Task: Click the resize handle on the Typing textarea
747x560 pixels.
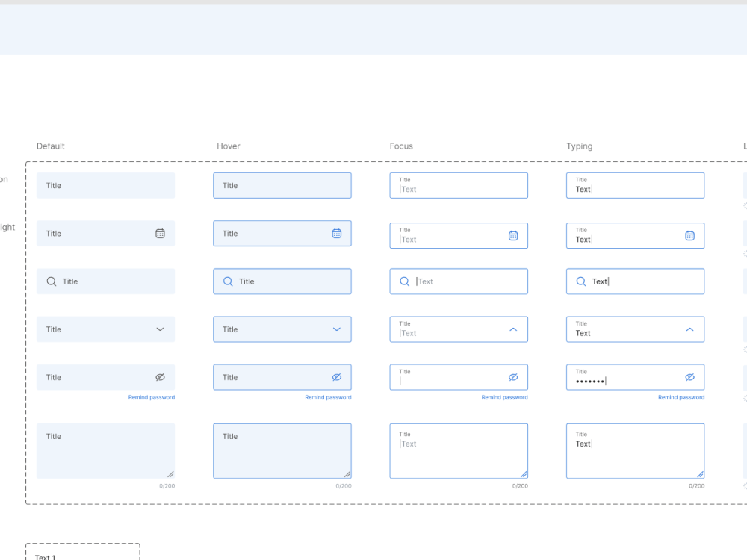Action: [x=701, y=473]
